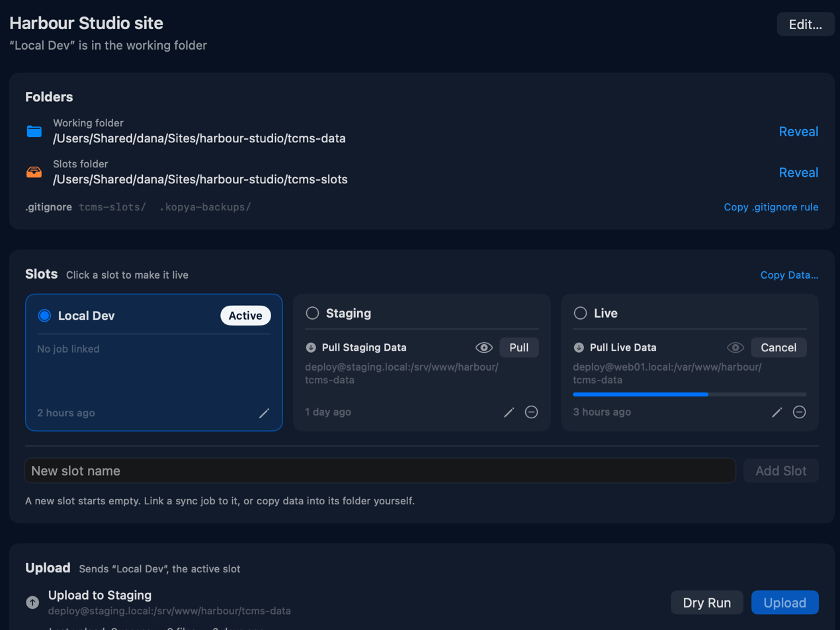This screenshot has width=840, height=630.
Task: Select the Live slot radio button
Action: (x=580, y=313)
